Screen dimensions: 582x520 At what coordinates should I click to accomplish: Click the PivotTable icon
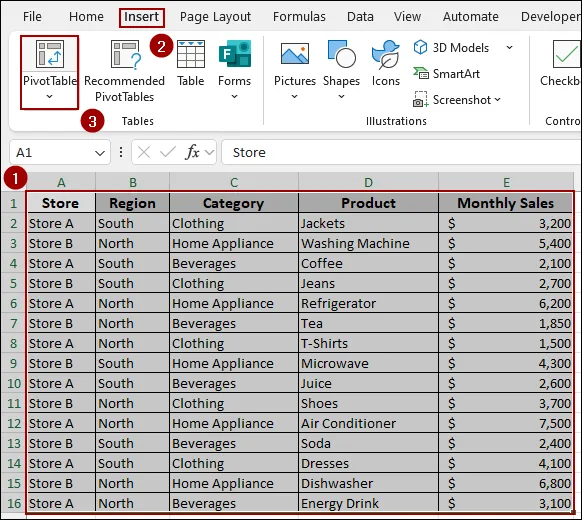[50, 54]
